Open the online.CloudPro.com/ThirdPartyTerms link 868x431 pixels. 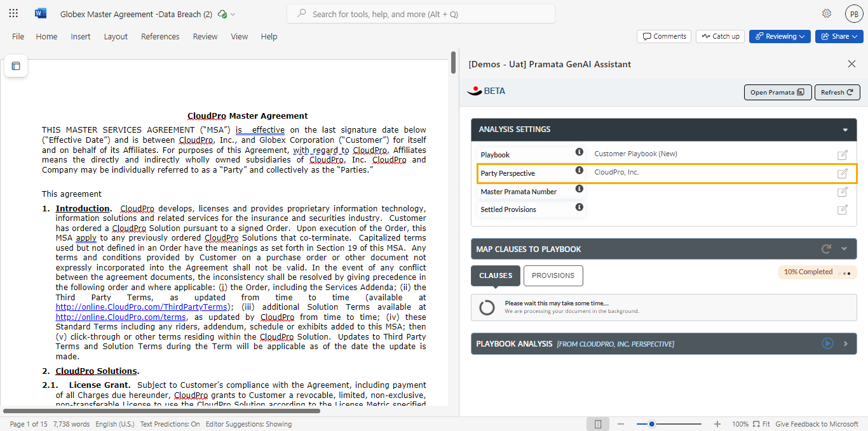(x=141, y=307)
